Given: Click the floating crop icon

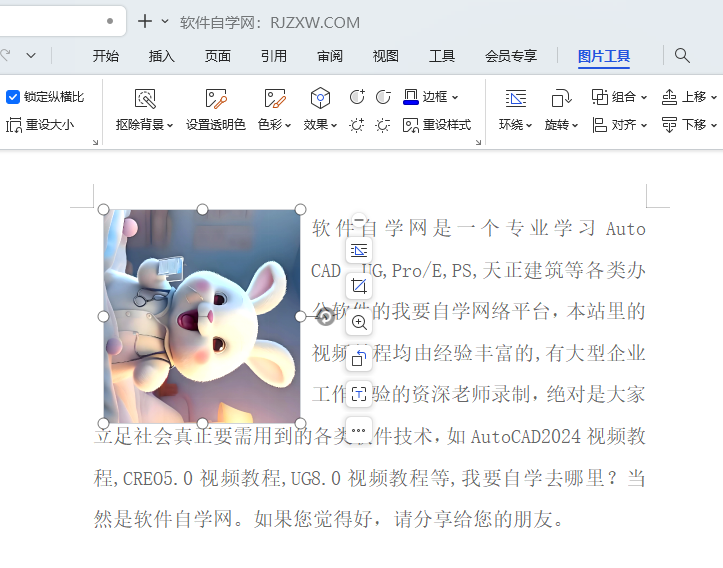Looking at the screenshot, I should coord(359,286).
